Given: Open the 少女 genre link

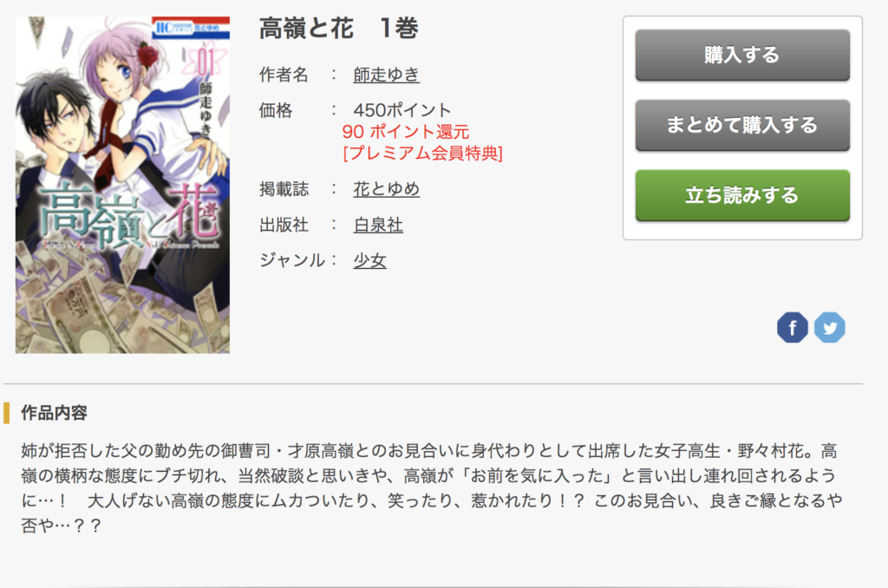Looking at the screenshot, I should (369, 261).
